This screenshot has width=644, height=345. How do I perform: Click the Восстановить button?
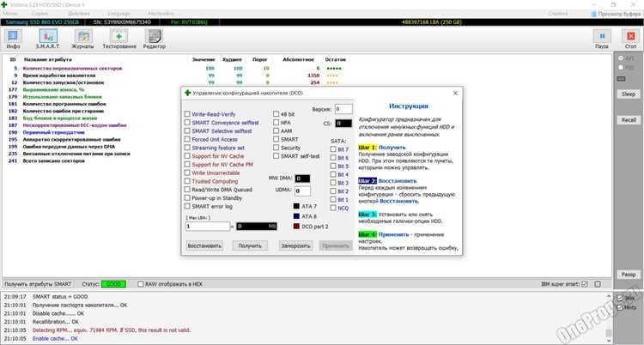(204, 245)
